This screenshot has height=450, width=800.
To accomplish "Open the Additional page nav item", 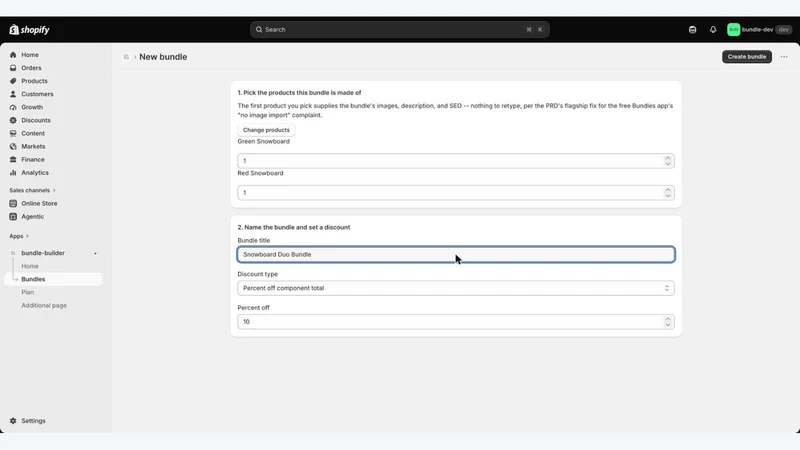I will tap(44, 306).
